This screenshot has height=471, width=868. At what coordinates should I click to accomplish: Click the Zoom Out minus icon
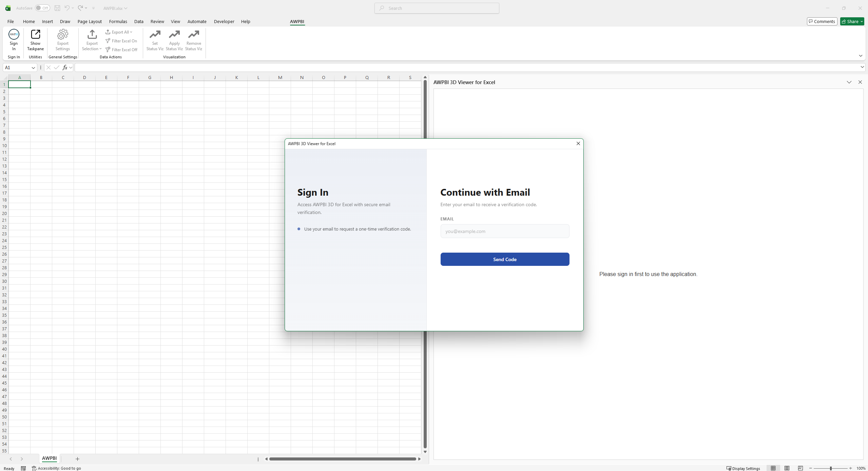click(811, 468)
